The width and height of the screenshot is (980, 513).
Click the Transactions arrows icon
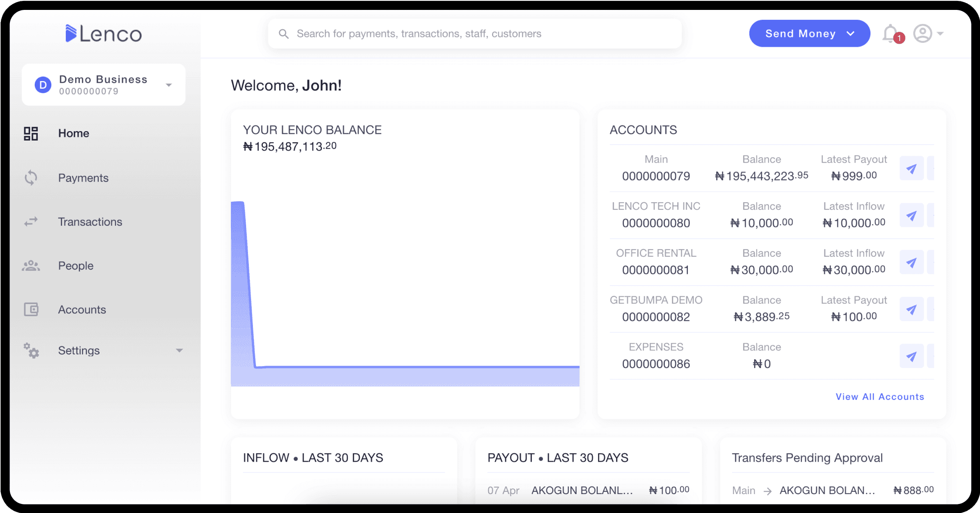point(31,222)
